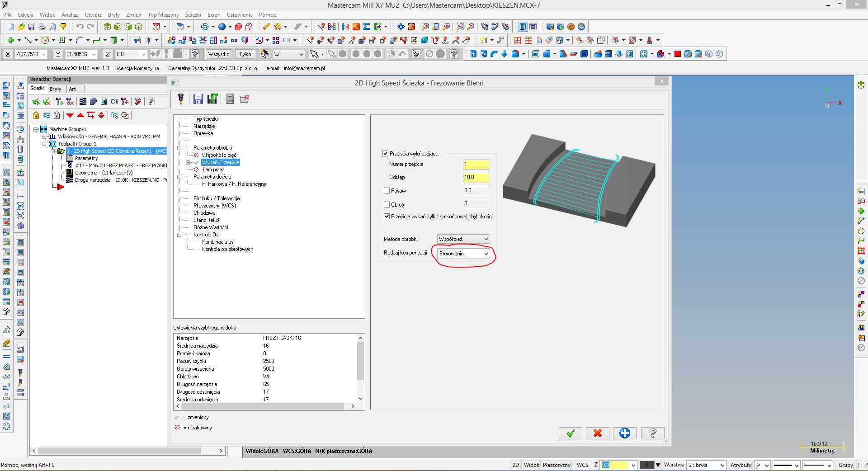This screenshot has width=868, height=471.
Task: Select Narzędzie in dialog tree
Action: (x=204, y=126)
